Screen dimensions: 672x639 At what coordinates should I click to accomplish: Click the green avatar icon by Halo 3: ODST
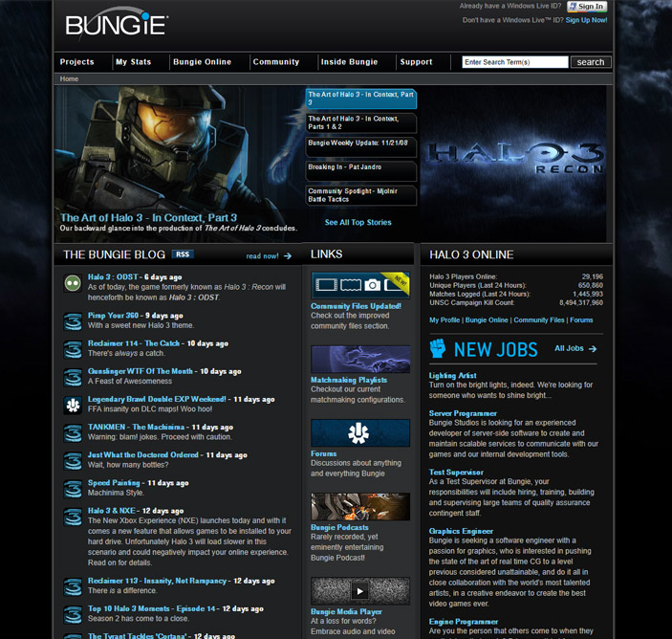(73, 283)
